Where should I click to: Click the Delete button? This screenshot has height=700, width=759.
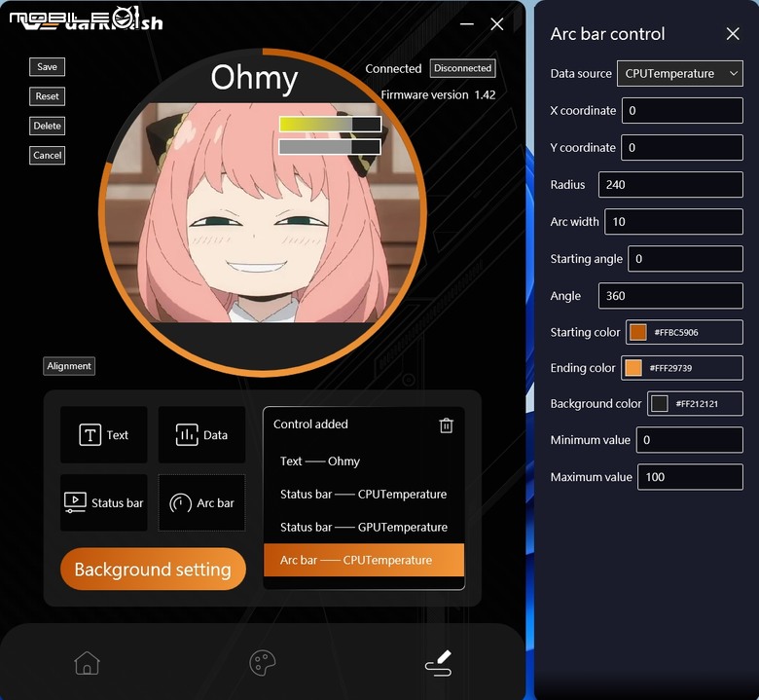47,126
